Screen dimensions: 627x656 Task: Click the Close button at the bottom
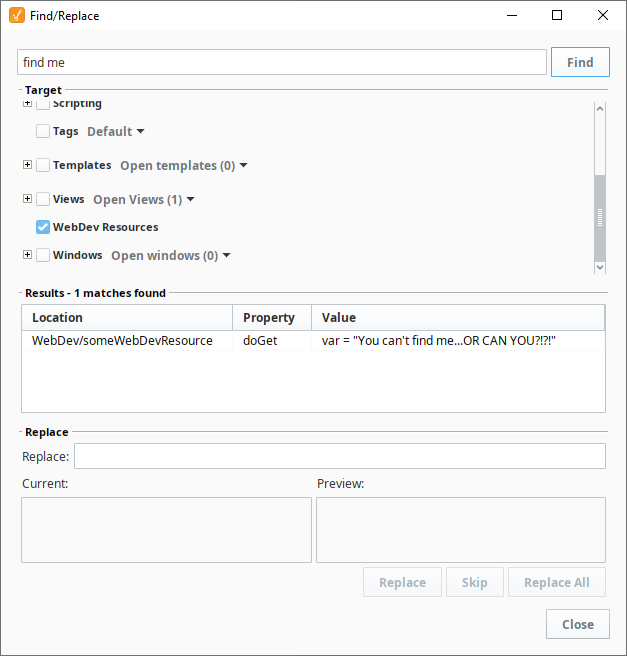pos(578,624)
